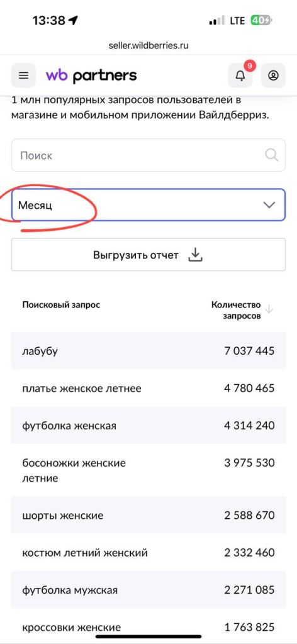Image resolution: width=297 pixels, height=644 pixels.
Task: Expand the Месяц period dropdown
Action: (x=148, y=204)
